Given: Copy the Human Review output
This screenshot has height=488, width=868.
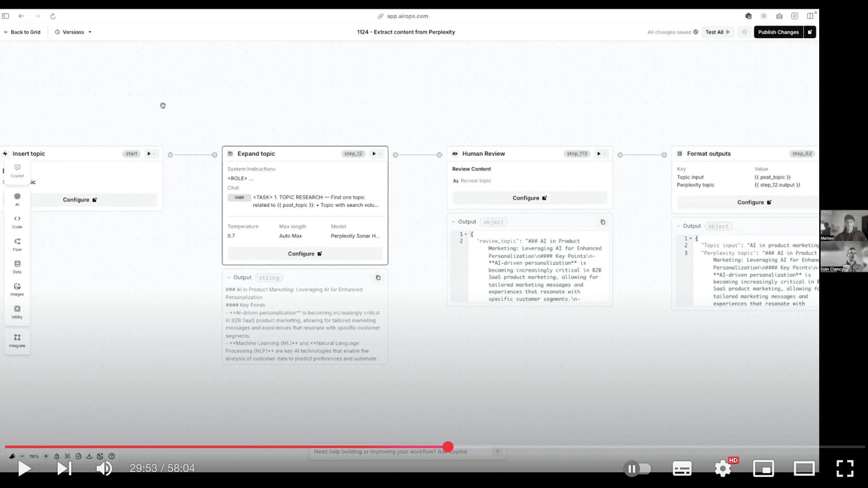Looking at the screenshot, I should [x=603, y=222].
